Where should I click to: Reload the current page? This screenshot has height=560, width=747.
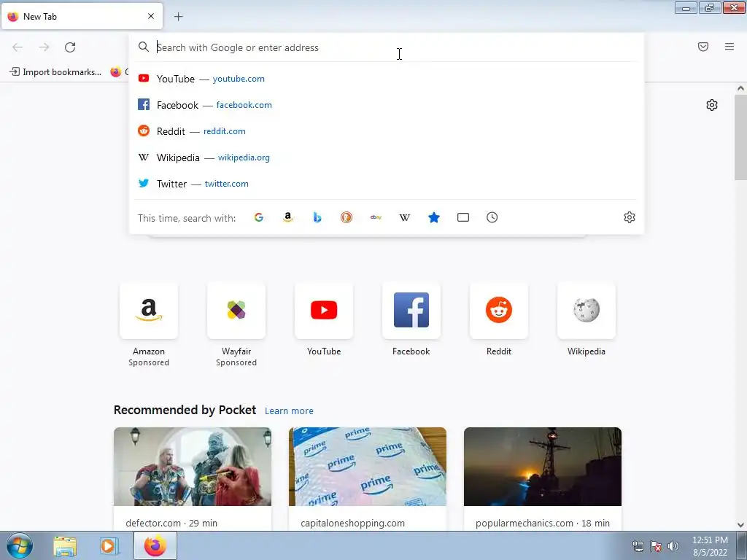point(70,47)
